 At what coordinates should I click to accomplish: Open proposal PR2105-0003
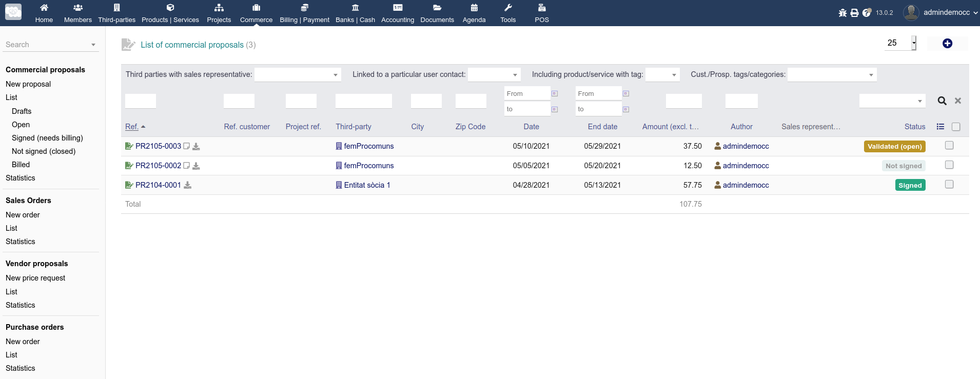pyautogui.click(x=158, y=146)
